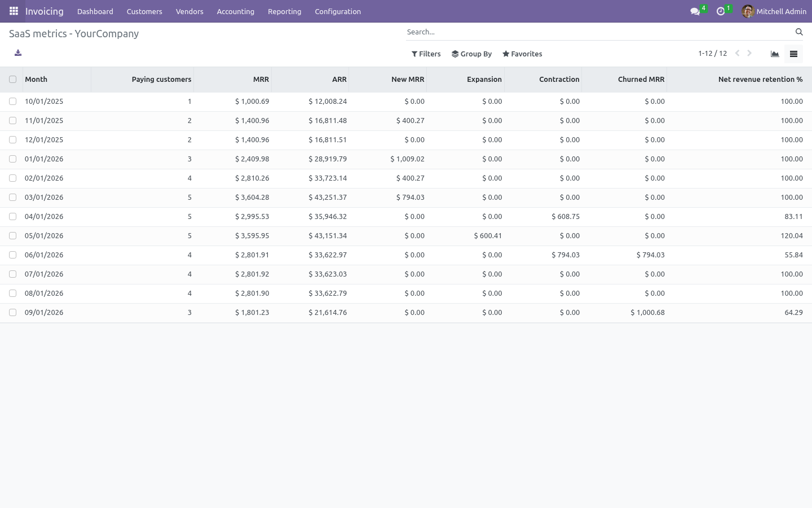The width and height of the screenshot is (812, 508).
Task: Check the 03/01/2026 row checkbox
Action: (12, 198)
